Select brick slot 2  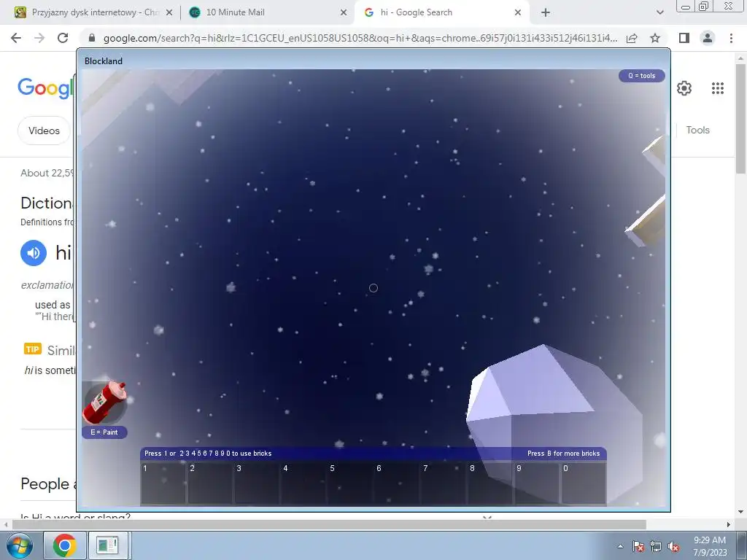pyautogui.click(x=209, y=483)
